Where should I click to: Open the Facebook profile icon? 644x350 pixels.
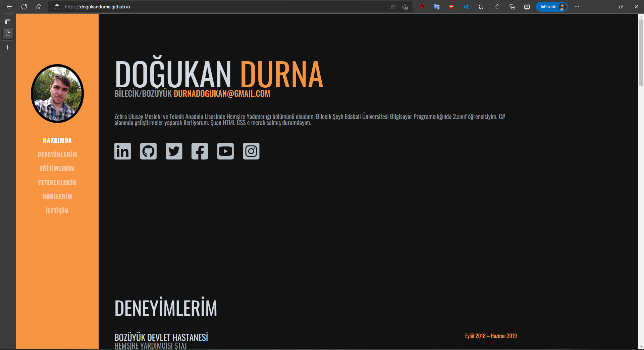(200, 151)
